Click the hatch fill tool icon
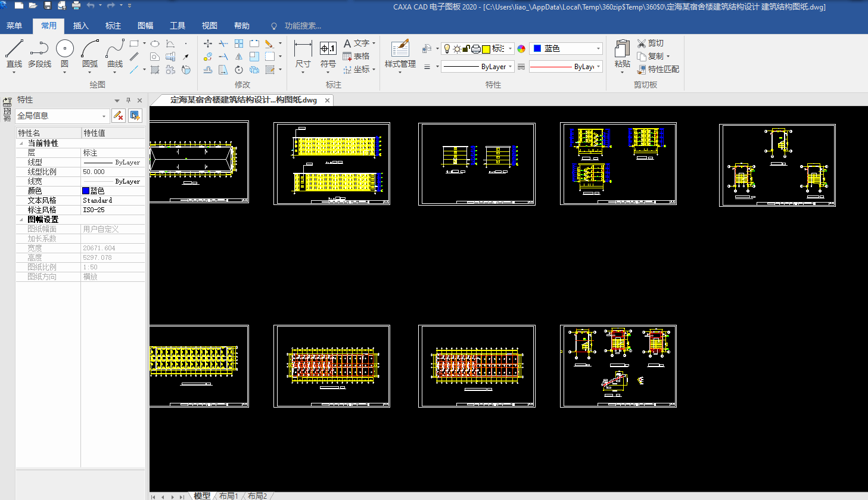868x500 pixels. [155, 69]
